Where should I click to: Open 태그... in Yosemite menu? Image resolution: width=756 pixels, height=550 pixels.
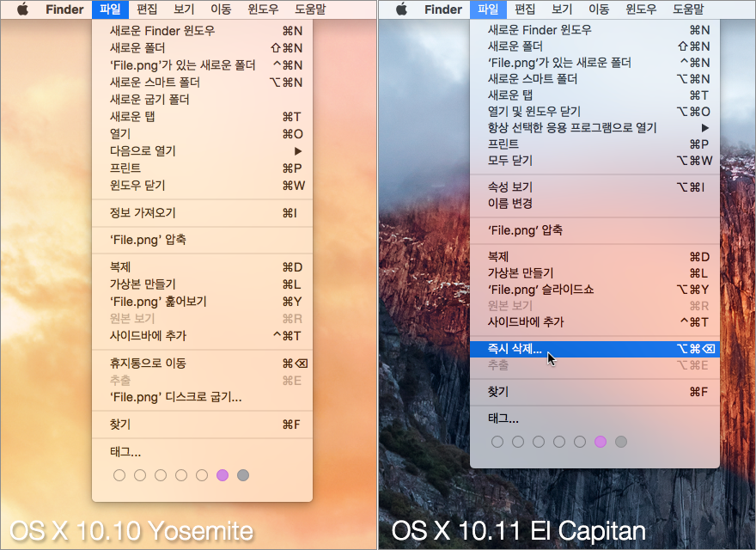pyautogui.click(x=202, y=452)
